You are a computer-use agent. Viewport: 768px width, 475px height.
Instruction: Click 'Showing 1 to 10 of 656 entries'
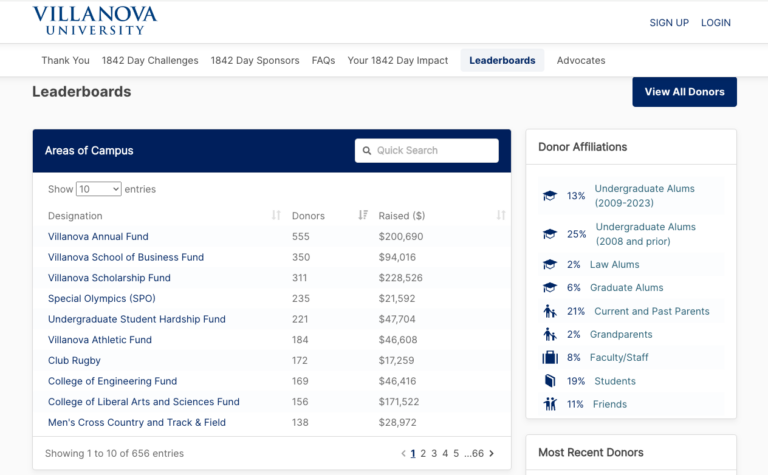(114, 453)
